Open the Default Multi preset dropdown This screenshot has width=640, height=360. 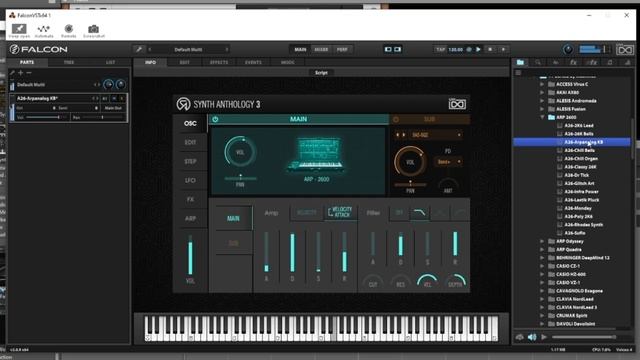[x=188, y=49]
